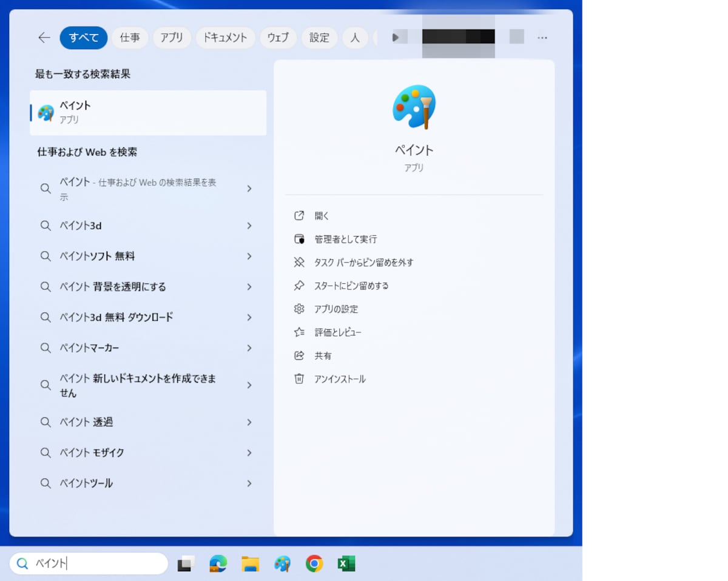Click the pin icon for Start
Viewport: 728px width, 581px height.
298,286
